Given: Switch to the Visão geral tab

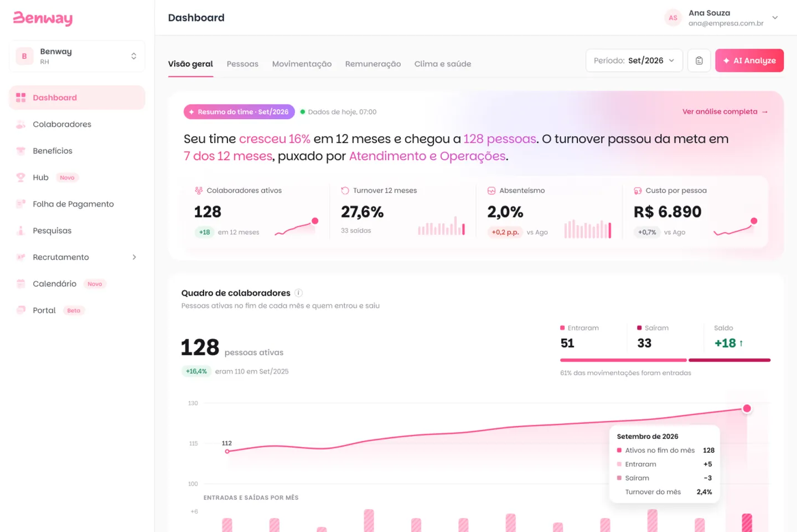Looking at the screenshot, I should pos(190,64).
